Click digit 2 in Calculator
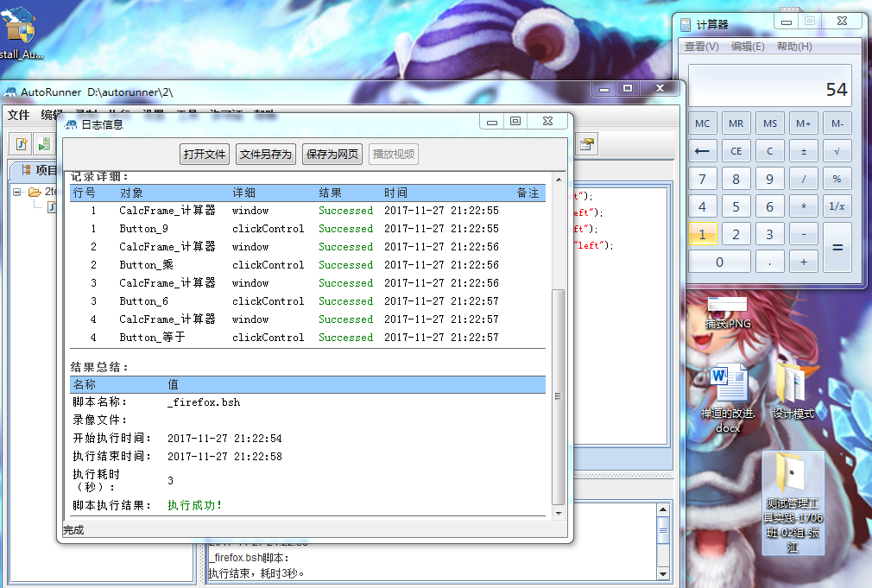Screen dimensions: 872x588 (x=736, y=234)
